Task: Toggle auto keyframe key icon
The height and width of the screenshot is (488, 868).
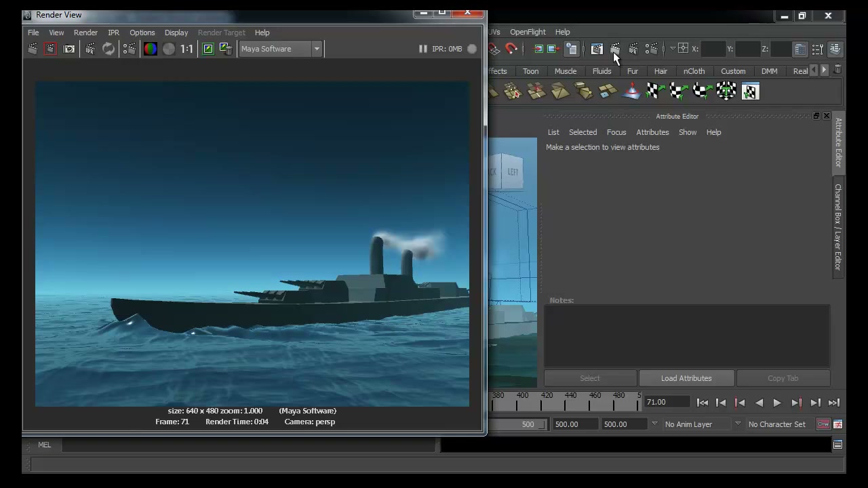Action: [823, 424]
